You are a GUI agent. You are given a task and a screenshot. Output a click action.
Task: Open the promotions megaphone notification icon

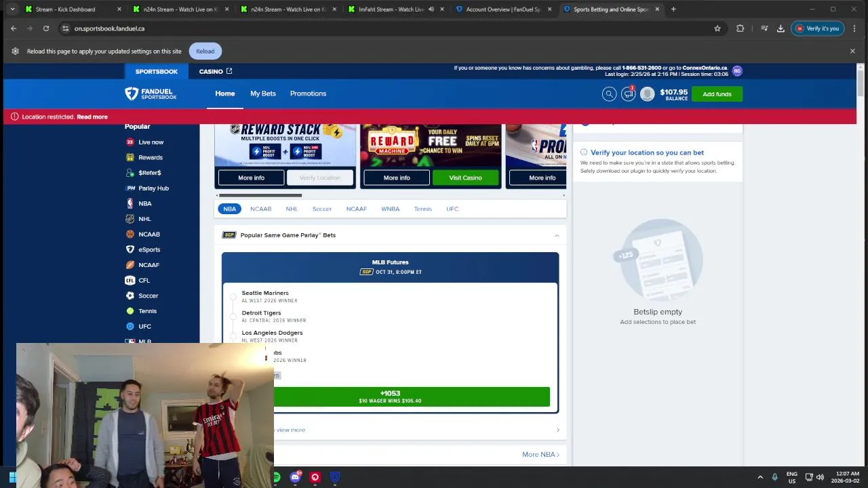point(629,94)
